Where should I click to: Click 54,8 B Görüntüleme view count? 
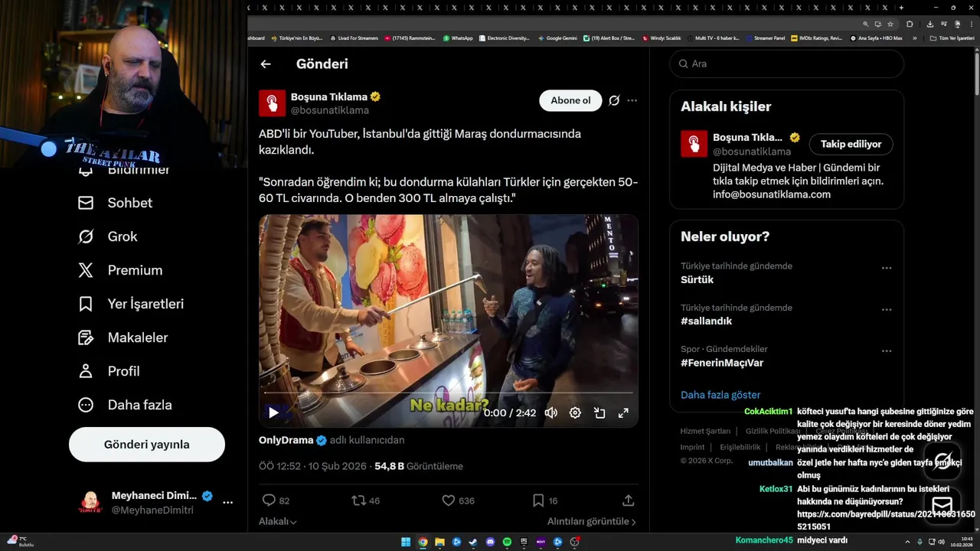click(419, 466)
